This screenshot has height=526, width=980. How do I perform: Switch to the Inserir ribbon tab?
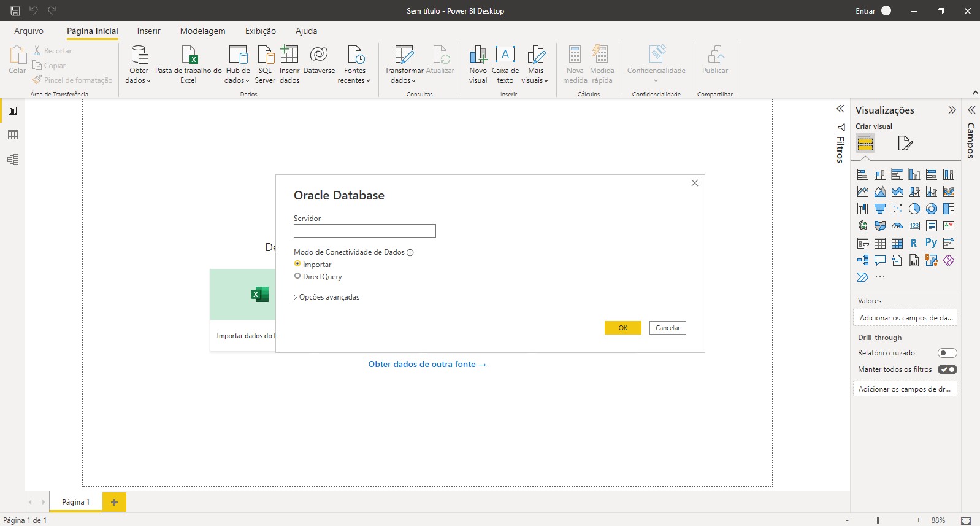148,31
